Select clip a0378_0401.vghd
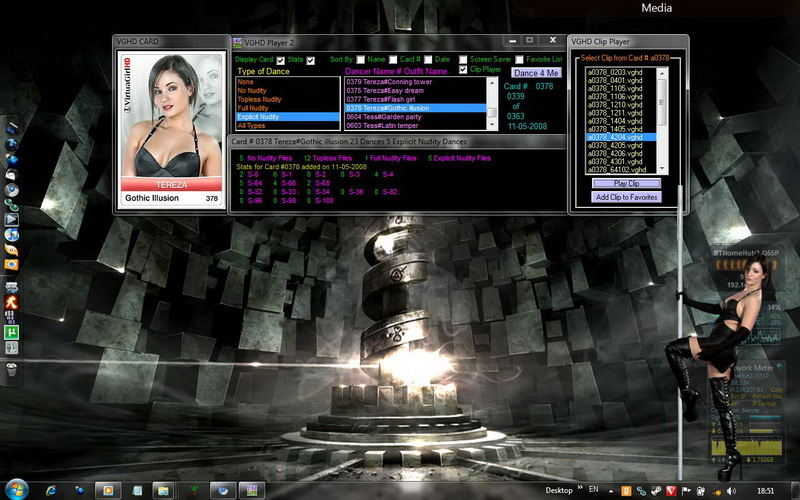This screenshot has width=800, height=500. (621, 80)
